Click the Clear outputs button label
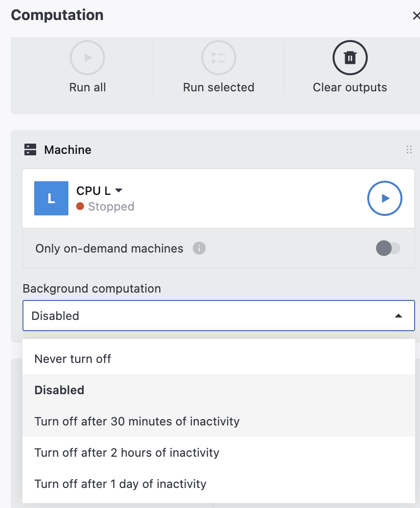Screen dimensions: 420x508 [350, 87]
